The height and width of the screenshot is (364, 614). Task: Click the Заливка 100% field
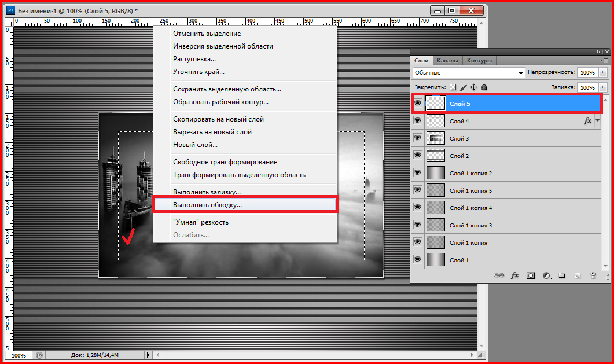pos(587,87)
